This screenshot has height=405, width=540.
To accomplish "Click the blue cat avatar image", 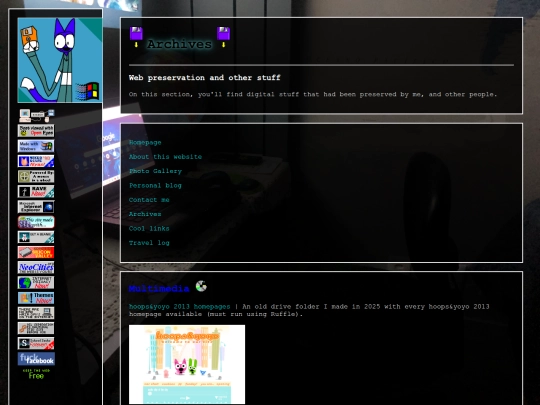I will (x=60, y=60).
